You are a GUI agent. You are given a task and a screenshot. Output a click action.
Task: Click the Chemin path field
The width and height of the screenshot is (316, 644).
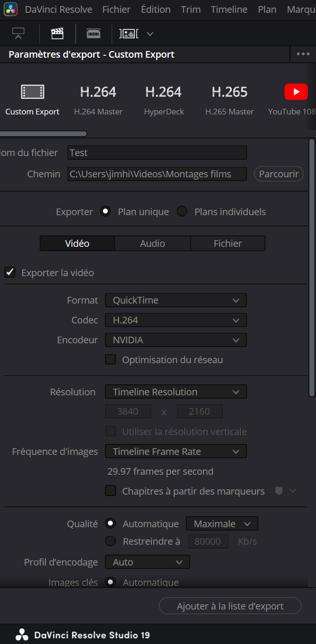tap(157, 174)
